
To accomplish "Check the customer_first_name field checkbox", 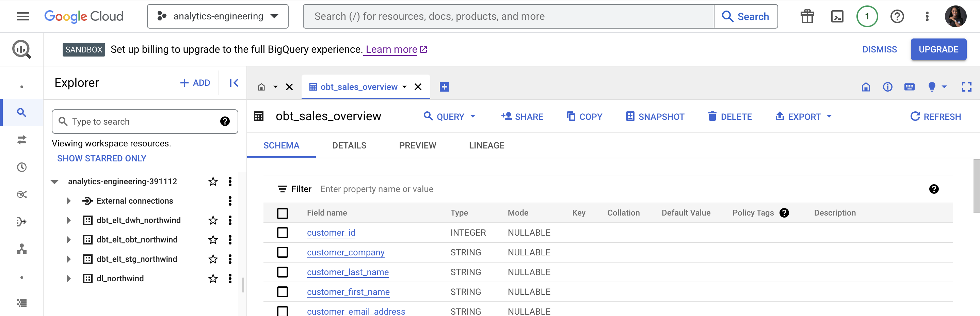I will 282,292.
